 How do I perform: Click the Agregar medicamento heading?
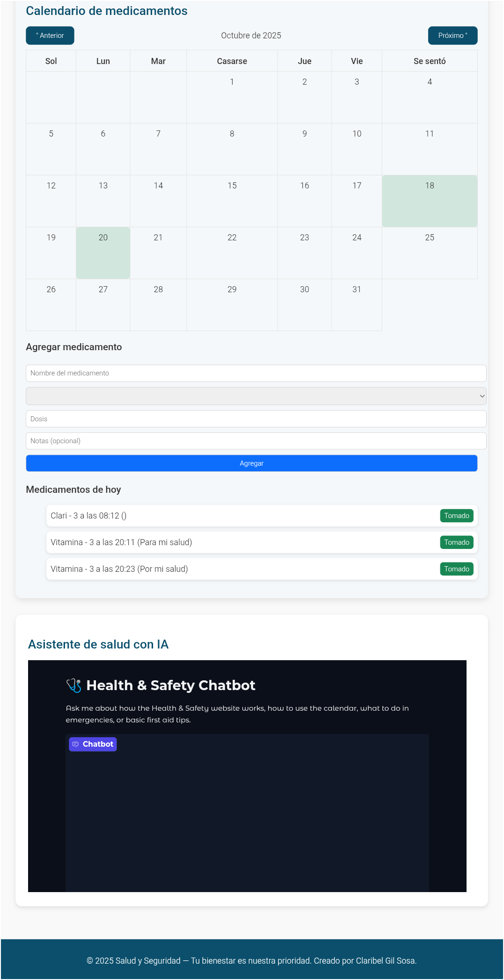74,347
